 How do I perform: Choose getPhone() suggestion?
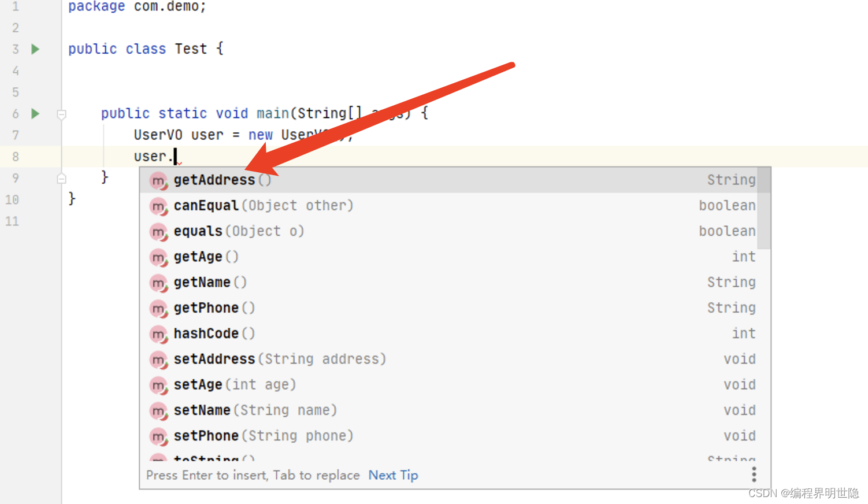tap(450, 307)
